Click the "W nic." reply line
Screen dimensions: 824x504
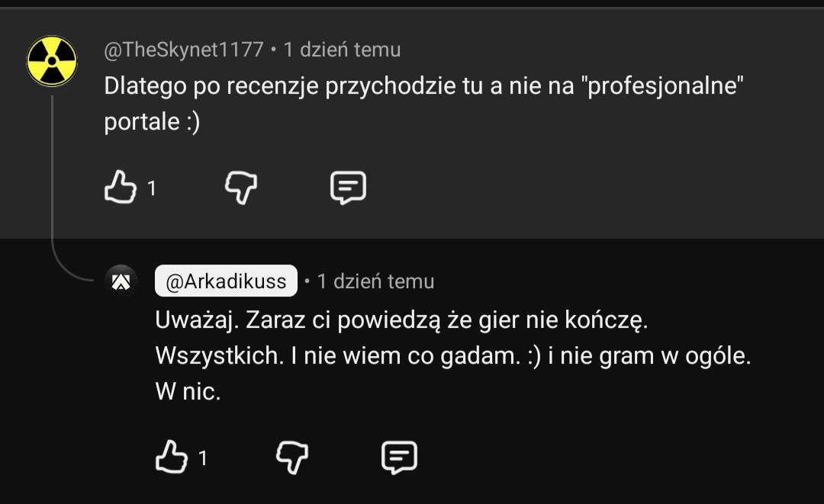pyautogui.click(x=188, y=393)
